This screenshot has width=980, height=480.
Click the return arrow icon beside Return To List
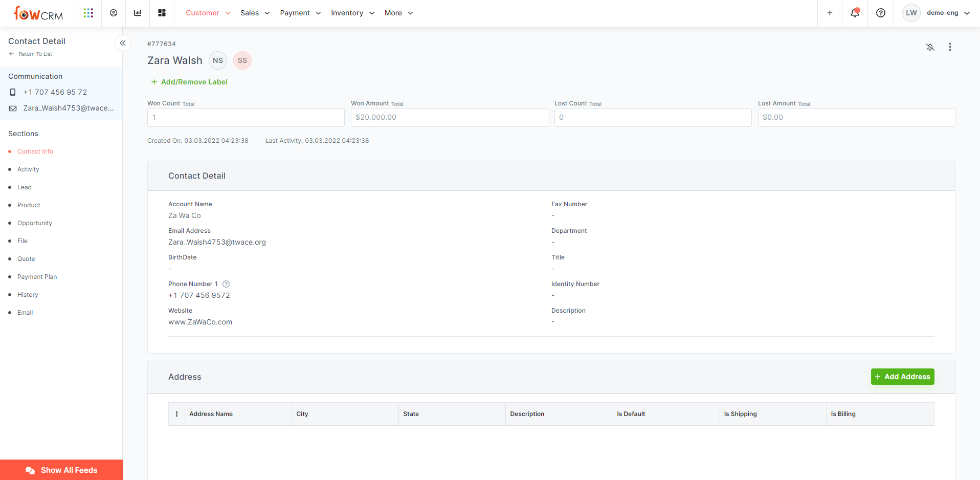pos(11,54)
